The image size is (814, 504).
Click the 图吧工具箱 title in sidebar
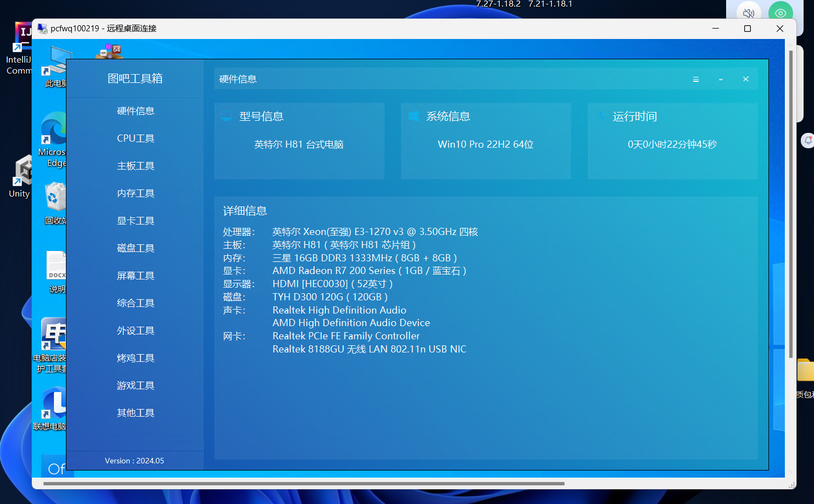[135, 79]
